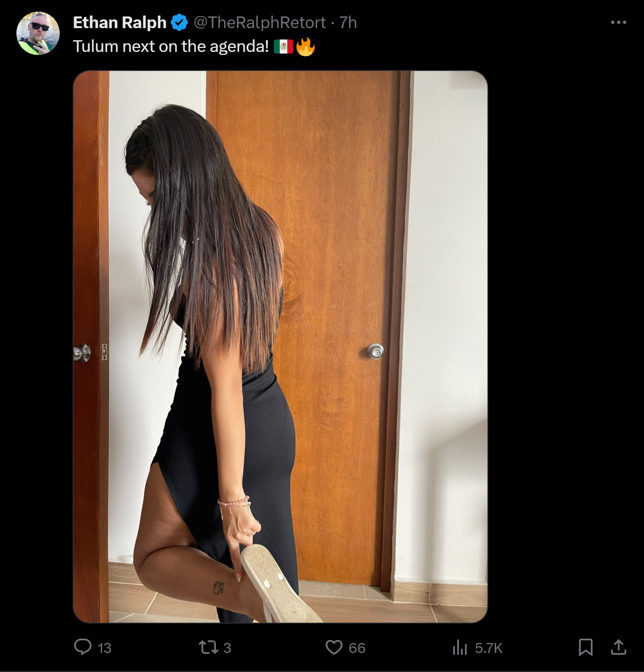Image resolution: width=644 pixels, height=672 pixels.
Task: Click the Mexican flag emoji
Action: point(284,47)
